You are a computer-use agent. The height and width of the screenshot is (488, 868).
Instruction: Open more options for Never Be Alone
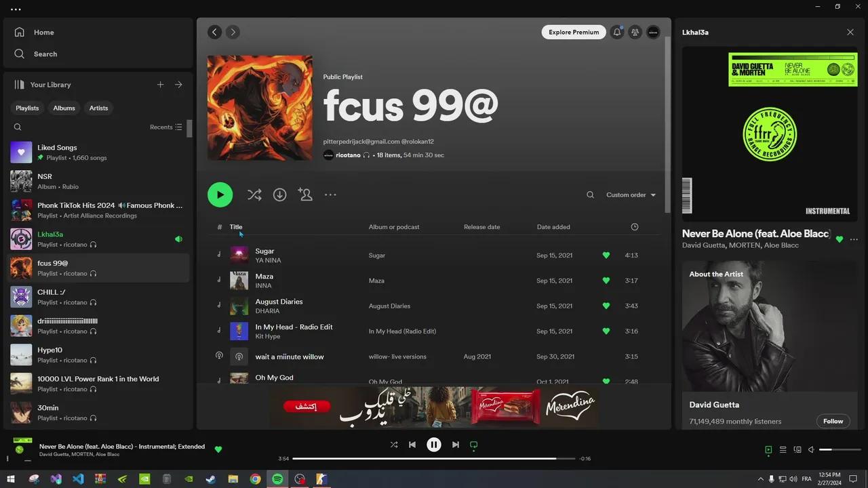point(854,239)
